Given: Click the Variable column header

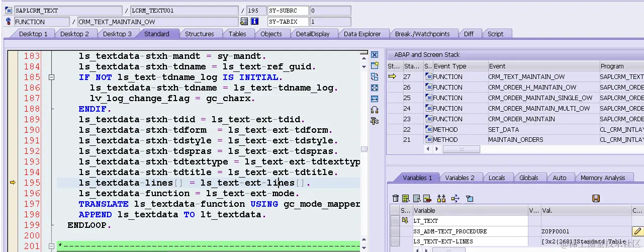Looking at the screenshot, I should tap(470, 210).
